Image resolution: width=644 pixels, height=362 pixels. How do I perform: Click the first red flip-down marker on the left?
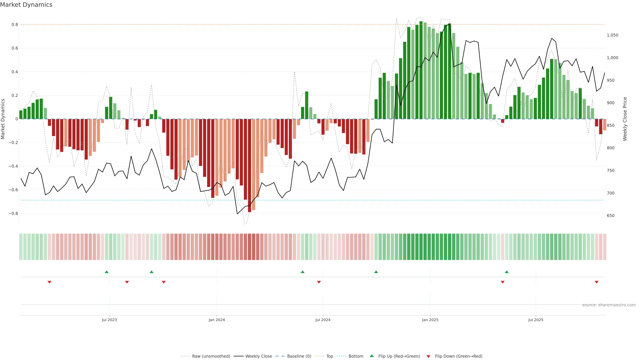[x=49, y=282]
